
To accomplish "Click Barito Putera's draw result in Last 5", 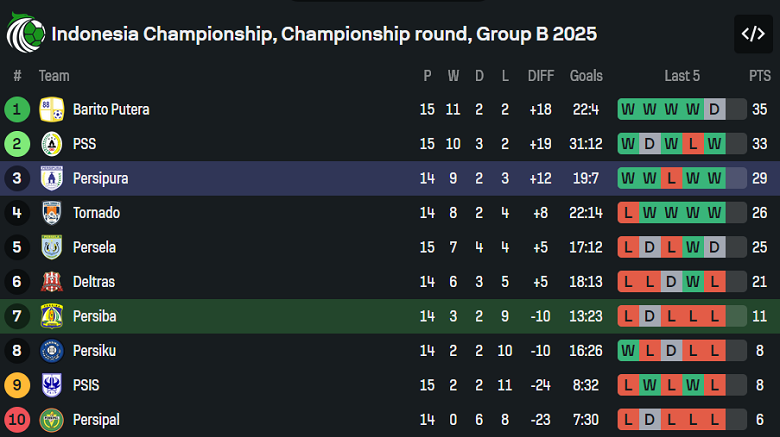I will click(x=714, y=109).
